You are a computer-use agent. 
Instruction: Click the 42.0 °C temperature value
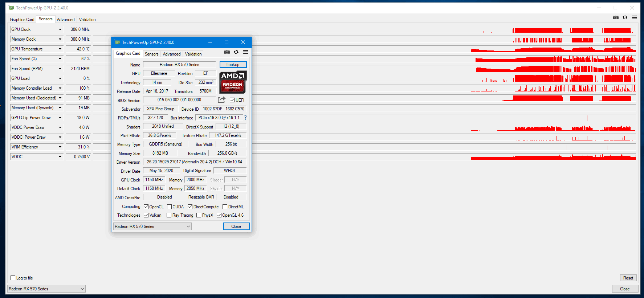click(79, 49)
